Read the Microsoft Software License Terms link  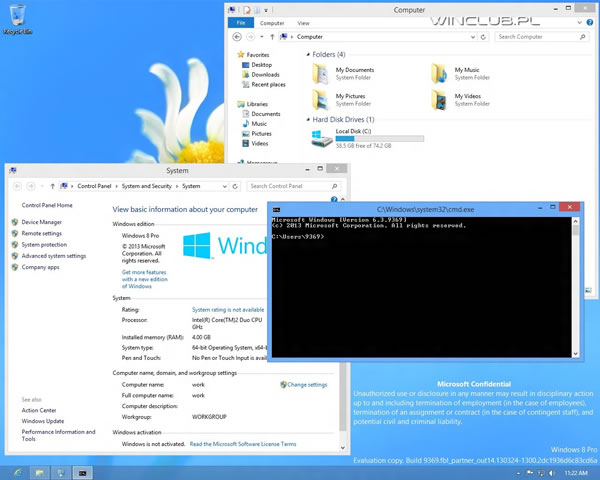click(243, 444)
